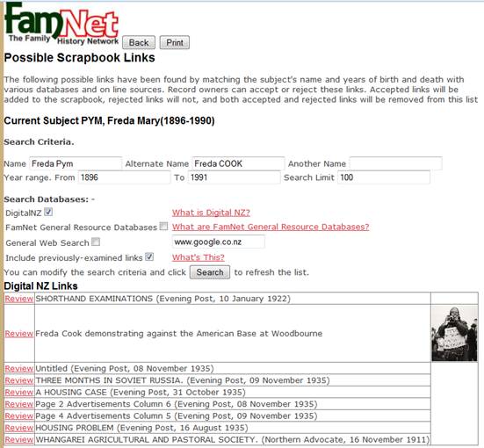Click the Alternate Name input field
484x448 pixels.
pyautogui.click(x=238, y=163)
